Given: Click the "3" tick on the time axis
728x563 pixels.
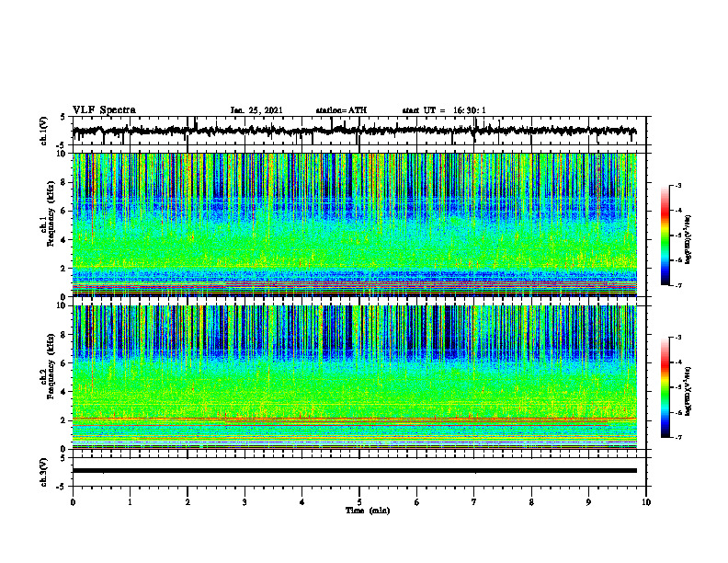Looking at the screenshot, I should pyautogui.click(x=245, y=502).
